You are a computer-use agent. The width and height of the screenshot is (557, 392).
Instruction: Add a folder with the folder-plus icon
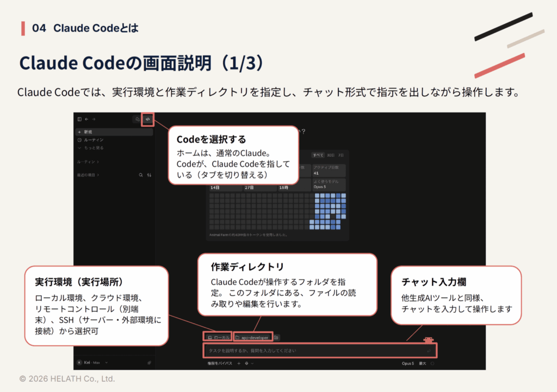276,337
